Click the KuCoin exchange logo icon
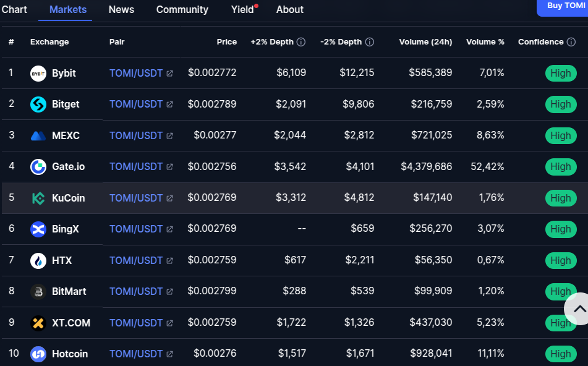 coord(38,198)
